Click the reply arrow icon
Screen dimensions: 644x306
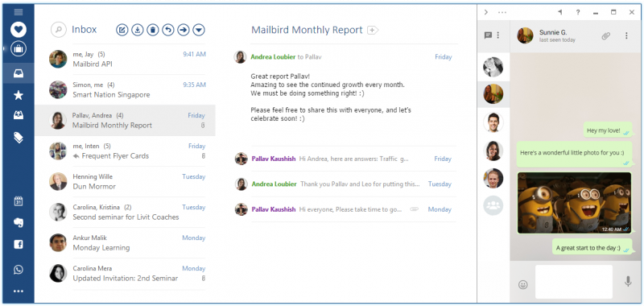click(x=168, y=30)
